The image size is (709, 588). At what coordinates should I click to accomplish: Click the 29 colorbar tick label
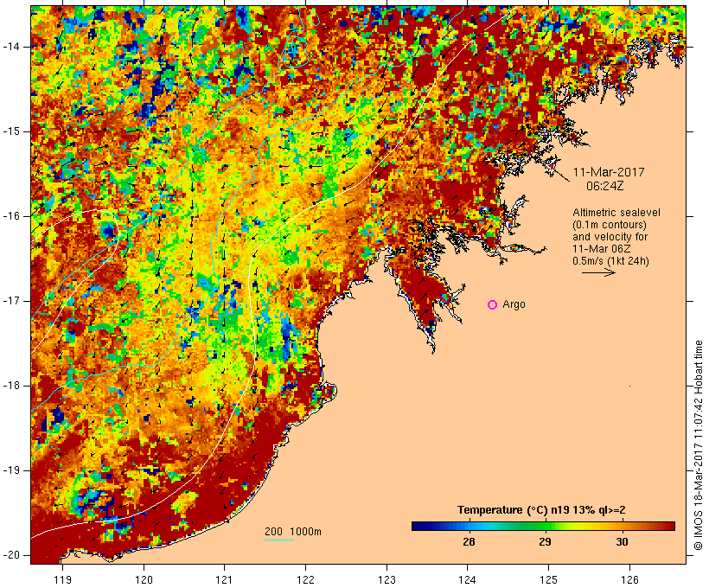click(546, 542)
